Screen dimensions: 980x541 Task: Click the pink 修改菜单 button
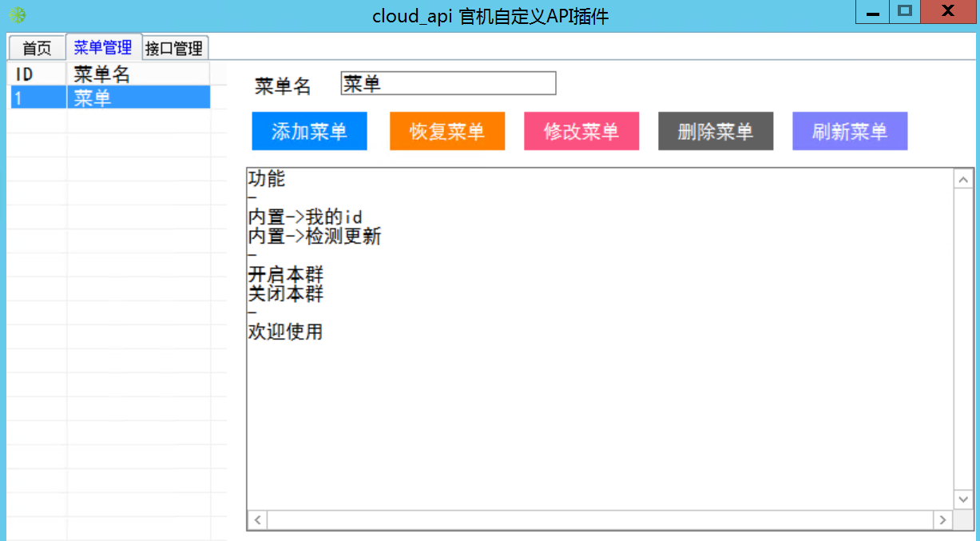pos(581,132)
